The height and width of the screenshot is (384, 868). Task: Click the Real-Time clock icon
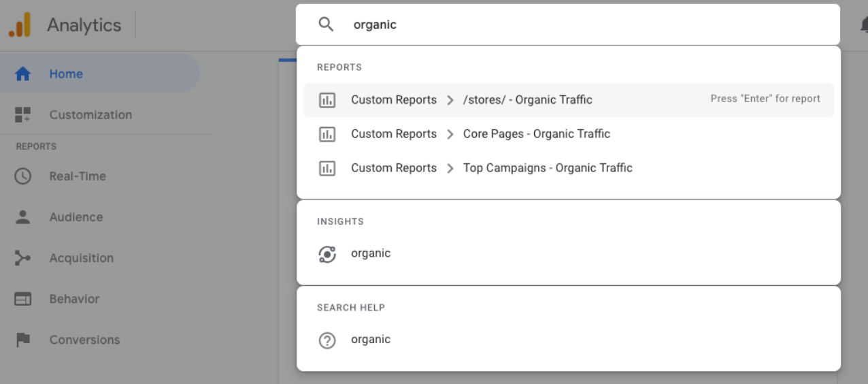23,176
